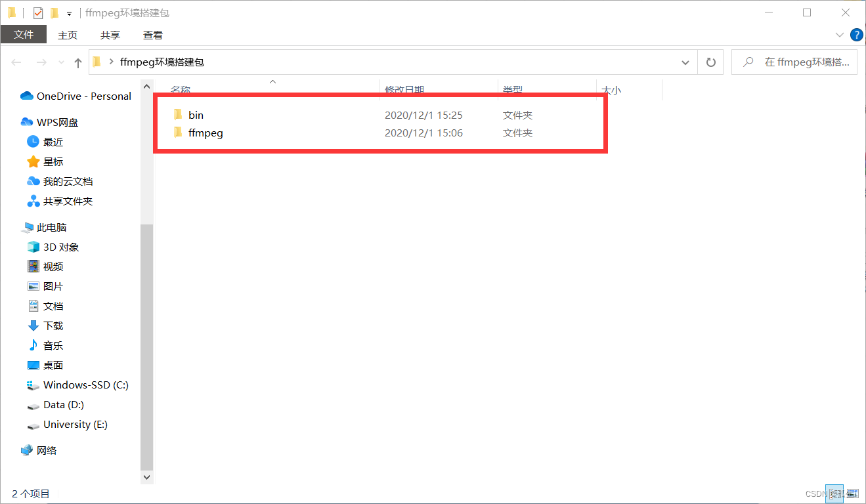Click the search box for this folder
The height and width of the screenshot is (504, 866).
tap(794, 62)
